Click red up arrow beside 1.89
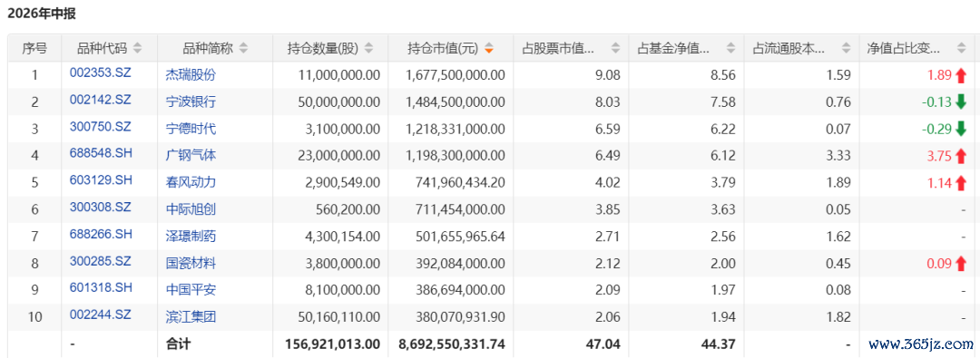The image size is (980, 358). tap(961, 75)
